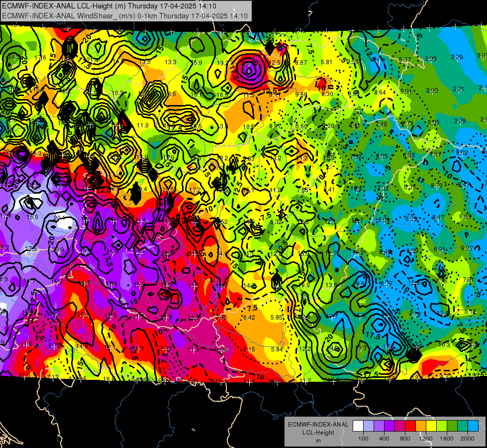This screenshot has width=487, height=448.
Task: Click the dark green legend swatch
Action: (452, 426)
